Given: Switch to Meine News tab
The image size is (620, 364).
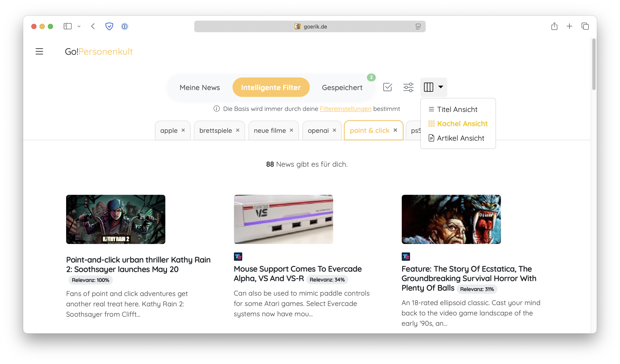Looking at the screenshot, I should tap(199, 87).
